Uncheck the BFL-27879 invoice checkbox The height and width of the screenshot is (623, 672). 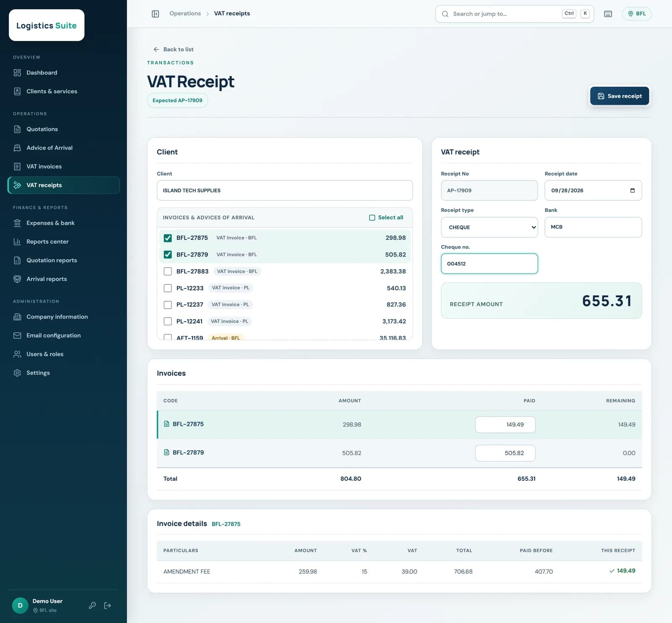(x=168, y=255)
